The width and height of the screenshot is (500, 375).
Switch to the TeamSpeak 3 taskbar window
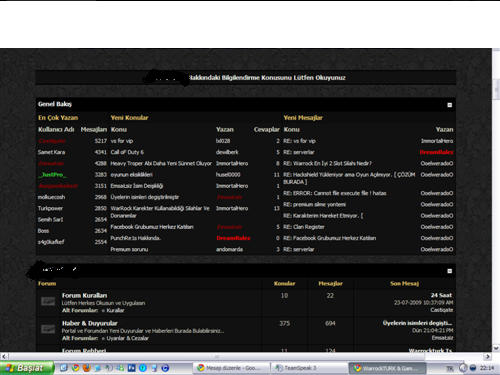(x=308, y=368)
